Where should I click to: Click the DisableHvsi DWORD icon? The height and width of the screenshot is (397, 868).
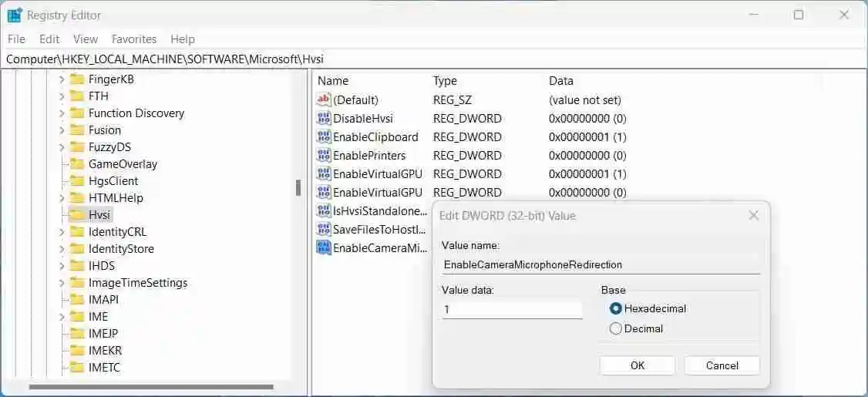[323, 119]
